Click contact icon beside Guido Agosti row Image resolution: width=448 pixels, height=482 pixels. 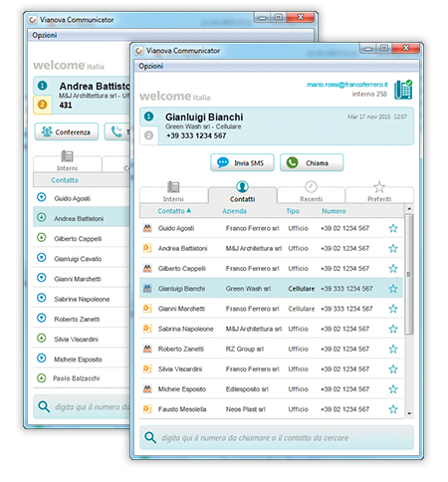coord(147,228)
